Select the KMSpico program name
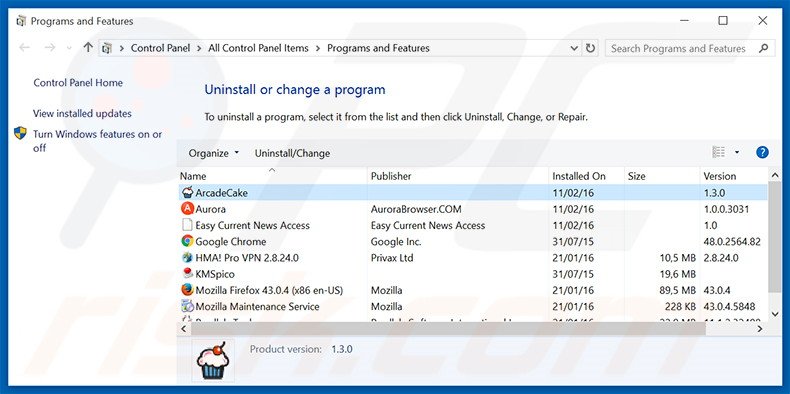 click(x=215, y=274)
